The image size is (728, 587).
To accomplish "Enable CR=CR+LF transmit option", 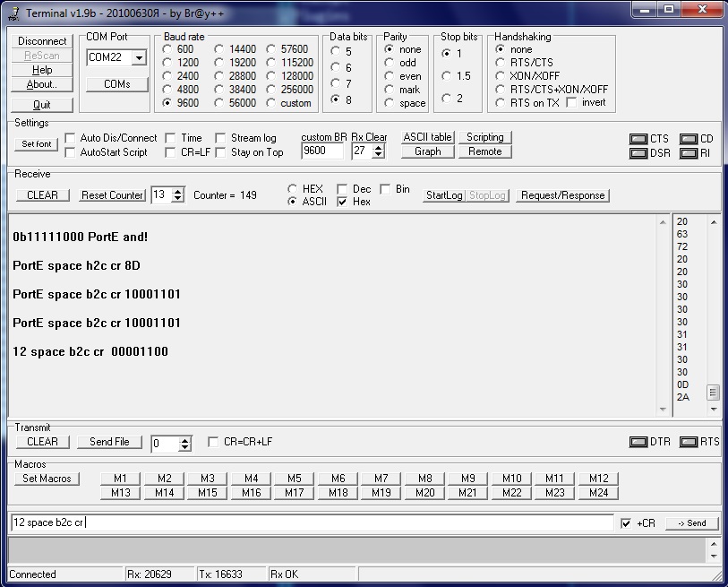I will (213, 442).
